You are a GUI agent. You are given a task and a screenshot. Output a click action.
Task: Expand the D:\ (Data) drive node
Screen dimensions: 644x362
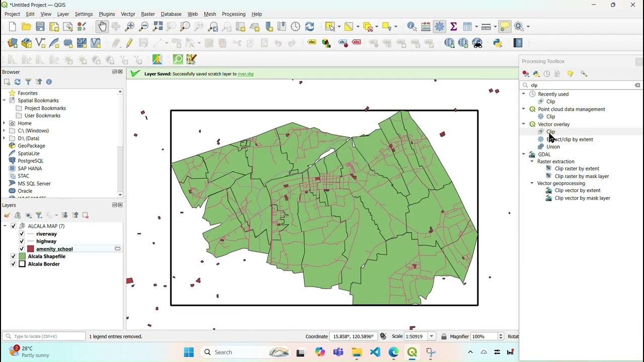tap(5, 138)
